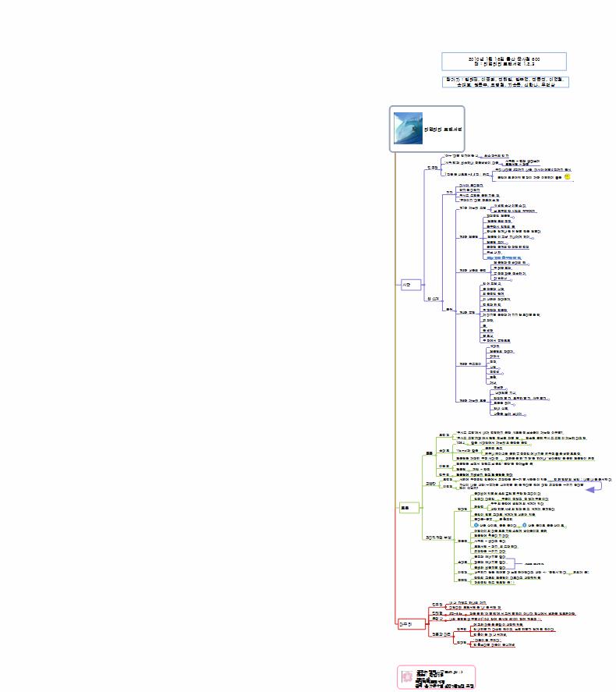The image size is (616, 692).
Task: Collapse the branch junction right of 사전 node
Action: coord(424,284)
